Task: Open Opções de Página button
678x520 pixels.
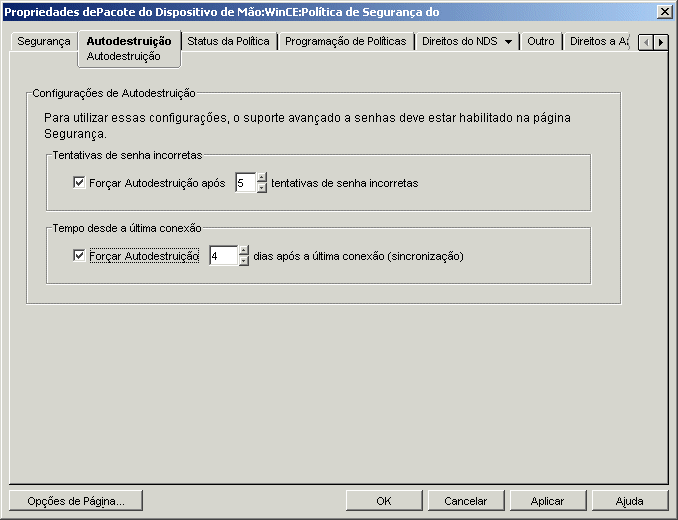Action: click(x=76, y=501)
